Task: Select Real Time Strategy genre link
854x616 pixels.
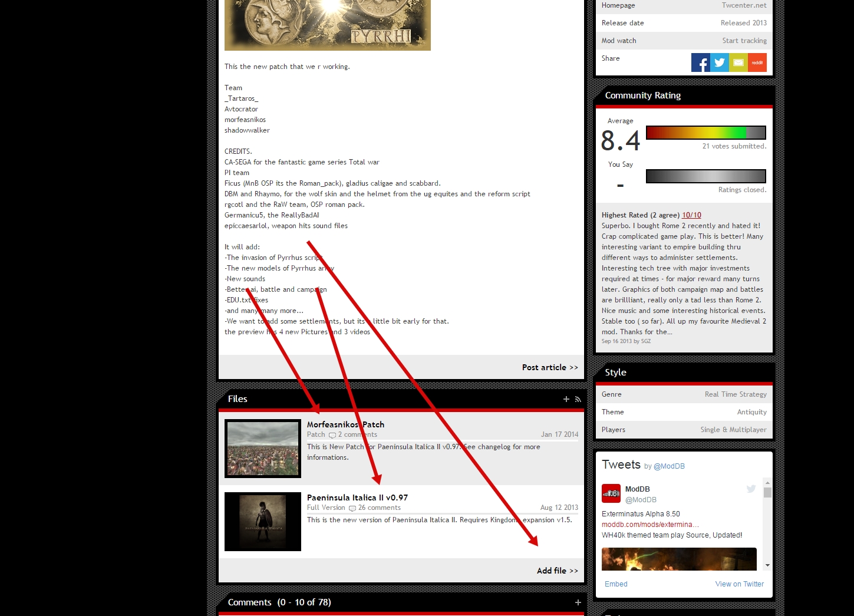Action: [736, 394]
